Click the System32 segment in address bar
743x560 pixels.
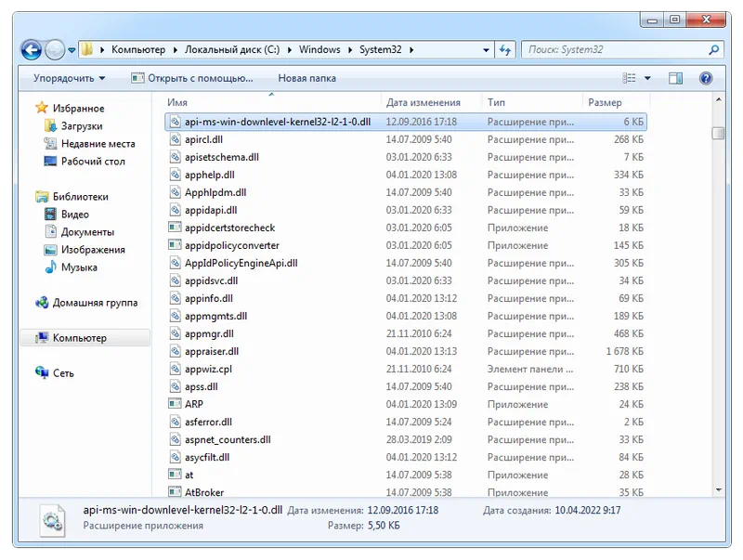tap(381, 50)
